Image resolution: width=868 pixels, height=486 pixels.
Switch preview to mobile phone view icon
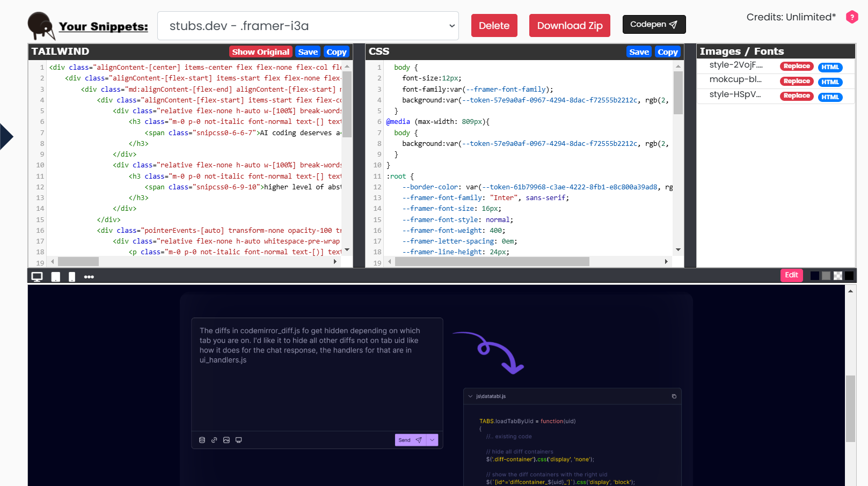point(72,277)
